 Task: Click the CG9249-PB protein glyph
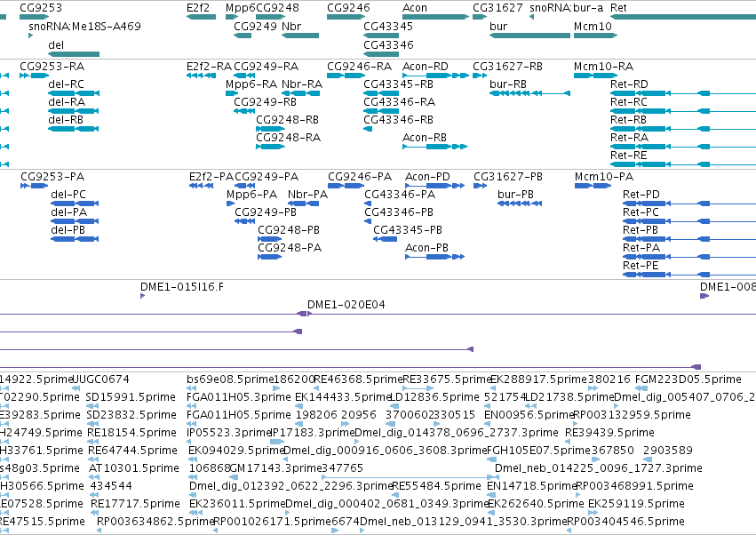(245, 221)
